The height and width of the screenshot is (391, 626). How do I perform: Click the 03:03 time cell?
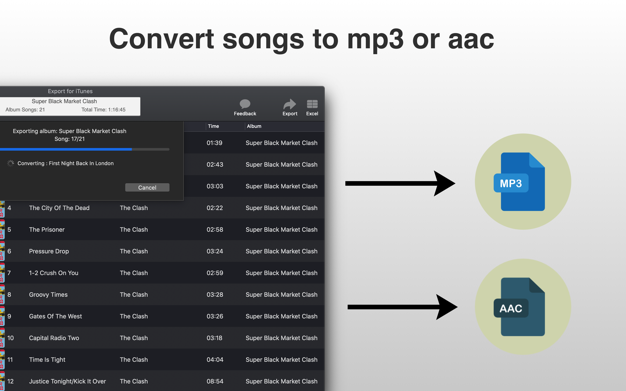tap(215, 186)
